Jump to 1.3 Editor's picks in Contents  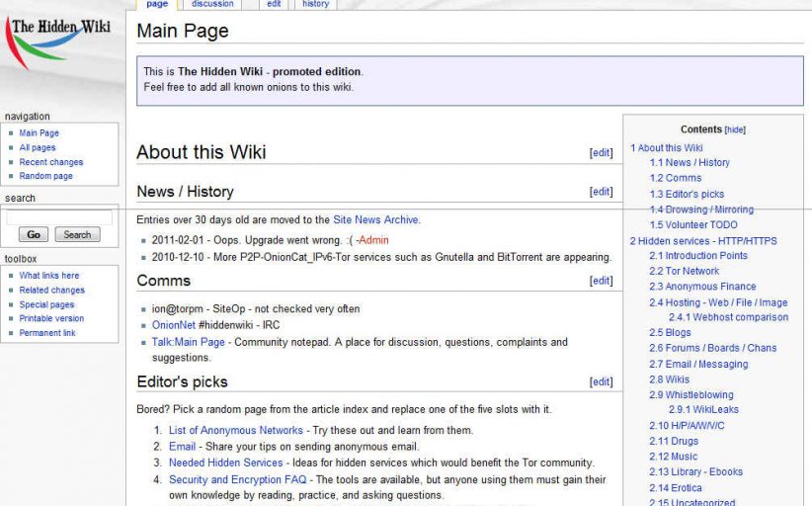point(688,195)
